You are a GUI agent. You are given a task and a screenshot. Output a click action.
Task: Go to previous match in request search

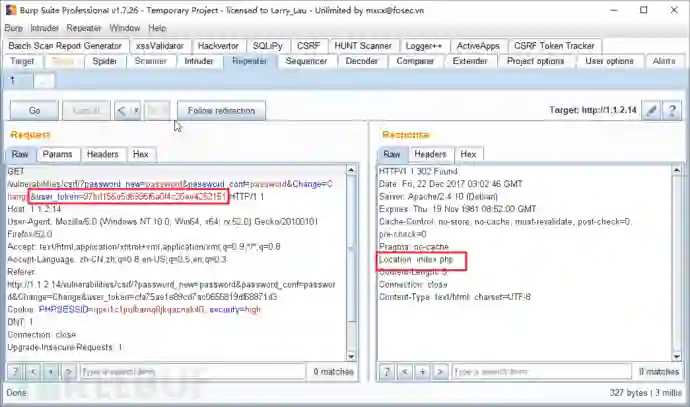(33, 372)
